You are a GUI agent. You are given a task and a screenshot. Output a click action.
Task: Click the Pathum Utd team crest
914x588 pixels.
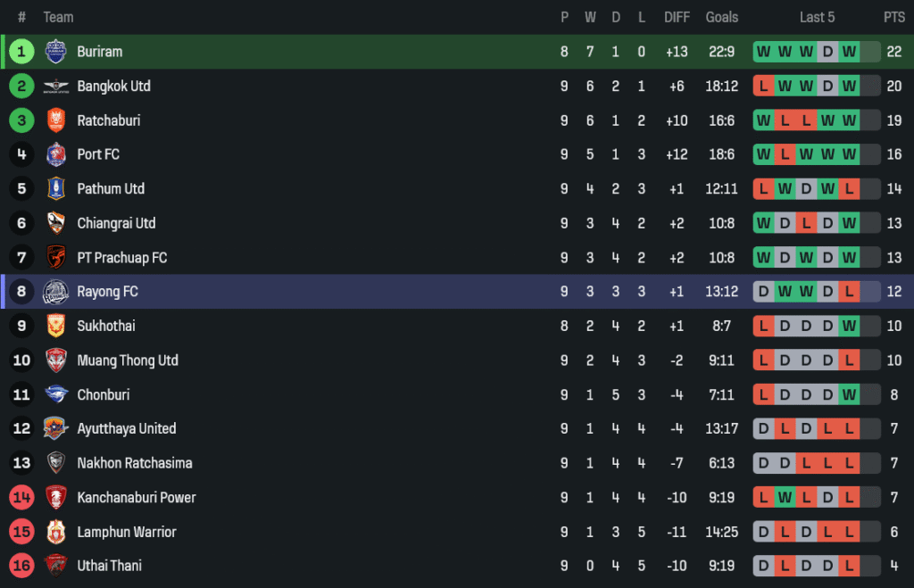(55, 189)
